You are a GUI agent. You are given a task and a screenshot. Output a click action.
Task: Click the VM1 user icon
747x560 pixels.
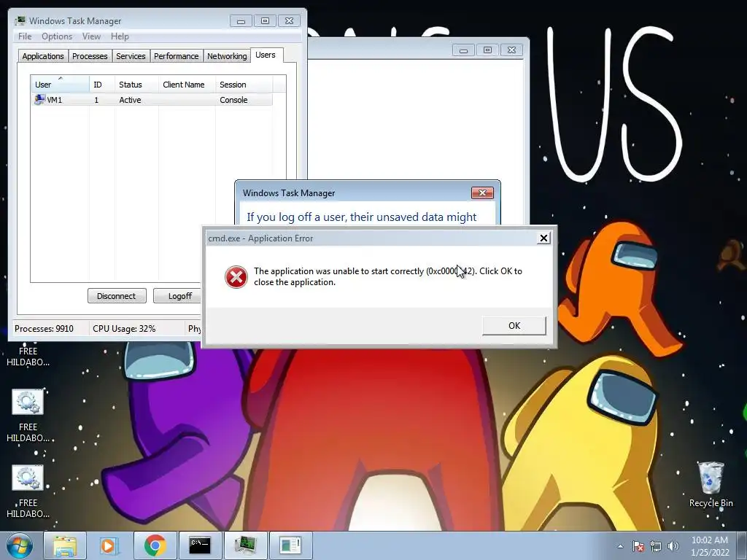coord(39,99)
